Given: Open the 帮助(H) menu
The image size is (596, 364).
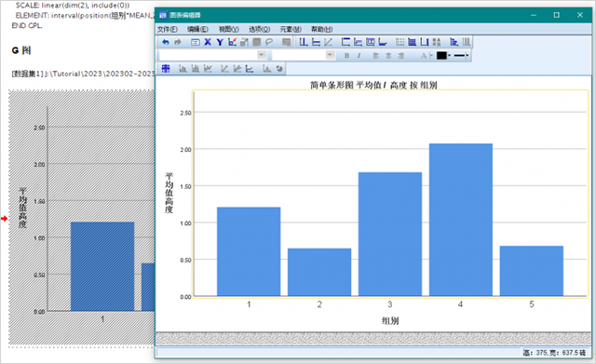Looking at the screenshot, I should click(x=322, y=29).
